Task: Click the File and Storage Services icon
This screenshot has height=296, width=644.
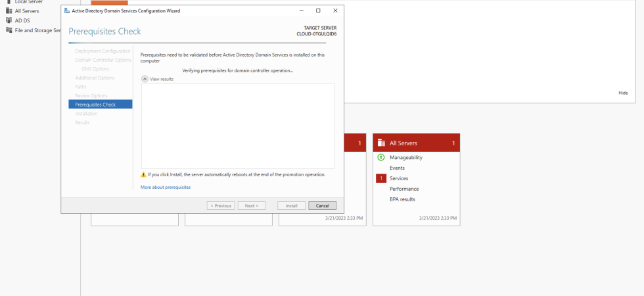Action: point(9,30)
